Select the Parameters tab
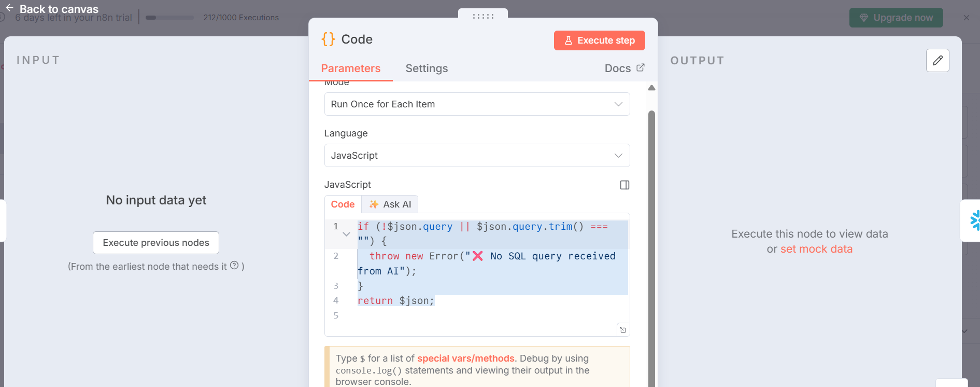Image resolution: width=980 pixels, height=387 pixels. (350, 68)
